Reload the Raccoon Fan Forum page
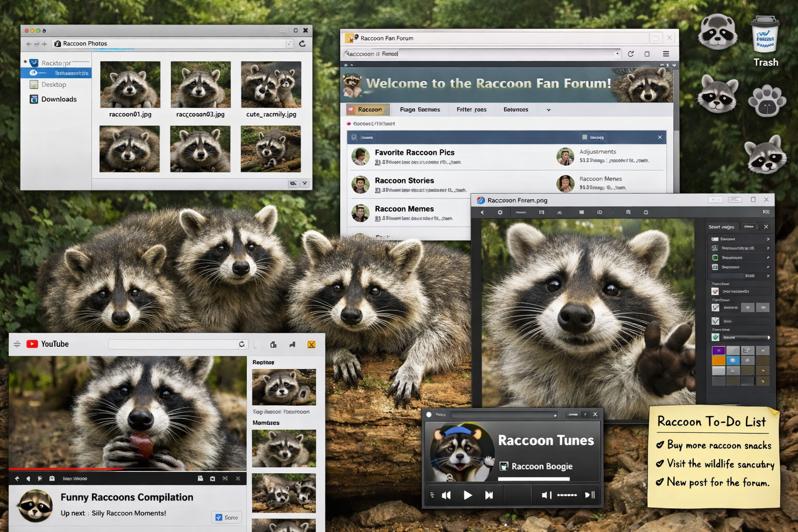Screen dimensions: 798x532 (x=631, y=54)
